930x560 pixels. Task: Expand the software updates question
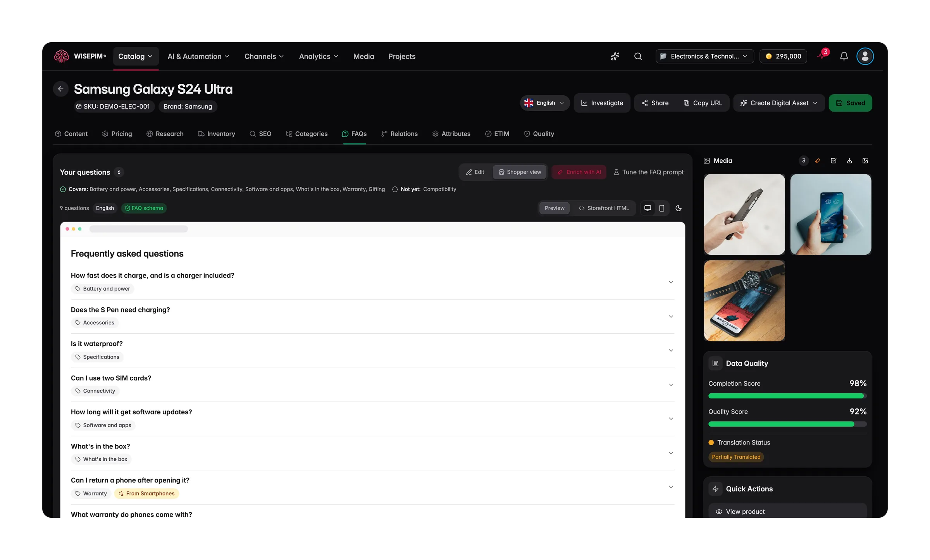point(372,419)
